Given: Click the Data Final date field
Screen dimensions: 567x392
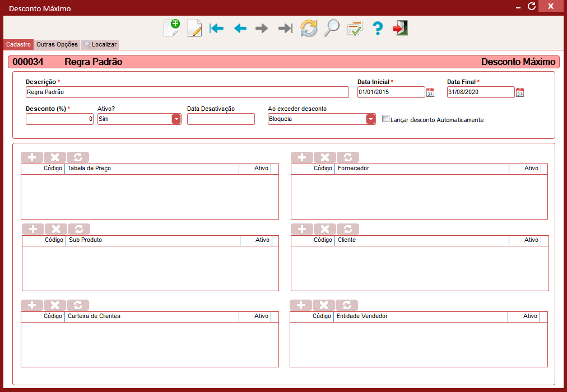Looking at the screenshot, I should [x=481, y=92].
